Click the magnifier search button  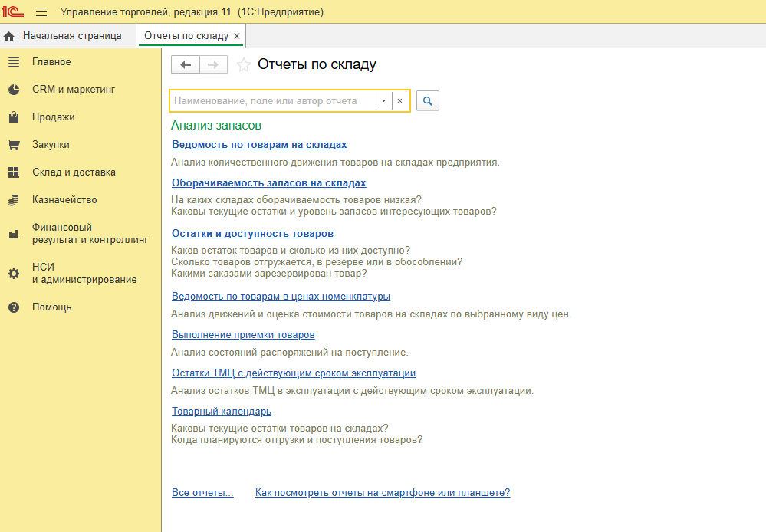[x=427, y=101]
